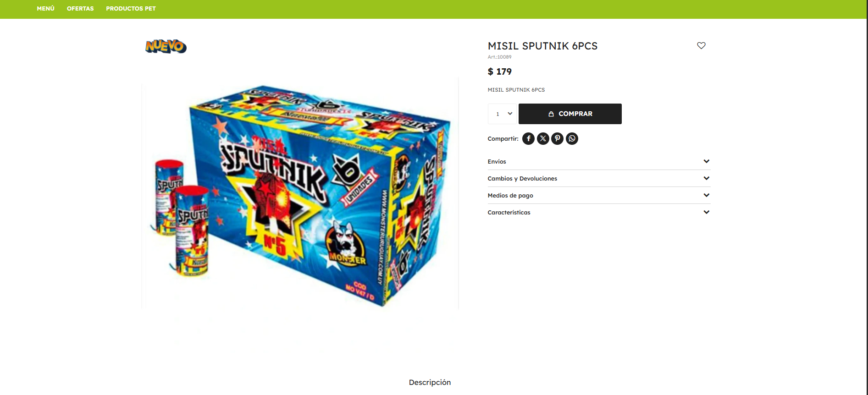Open the quantity dropdown selector
This screenshot has width=868, height=395.
click(503, 114)
